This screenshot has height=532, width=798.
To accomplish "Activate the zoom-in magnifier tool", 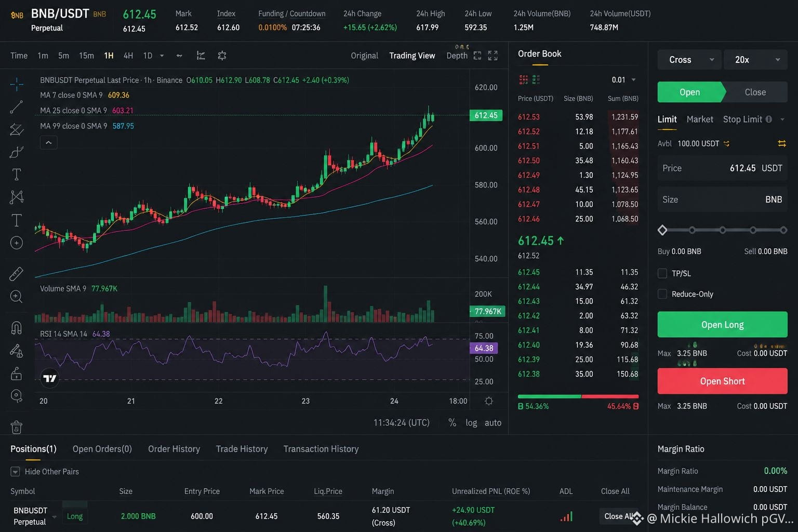I will tap(17, 297).
